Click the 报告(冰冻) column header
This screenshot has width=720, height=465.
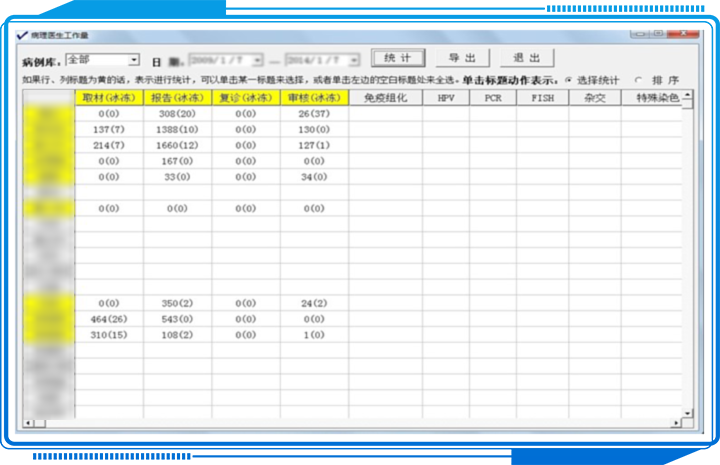(177, 98)
